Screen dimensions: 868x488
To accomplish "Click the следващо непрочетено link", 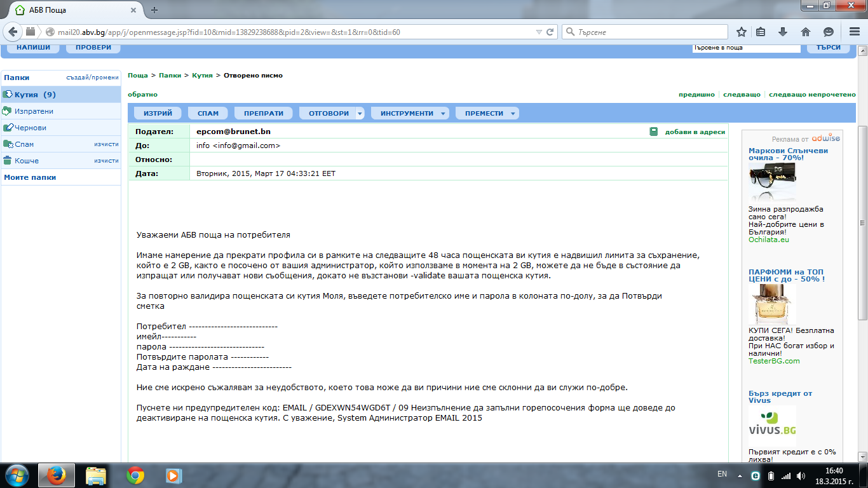I will pos(812,94).
